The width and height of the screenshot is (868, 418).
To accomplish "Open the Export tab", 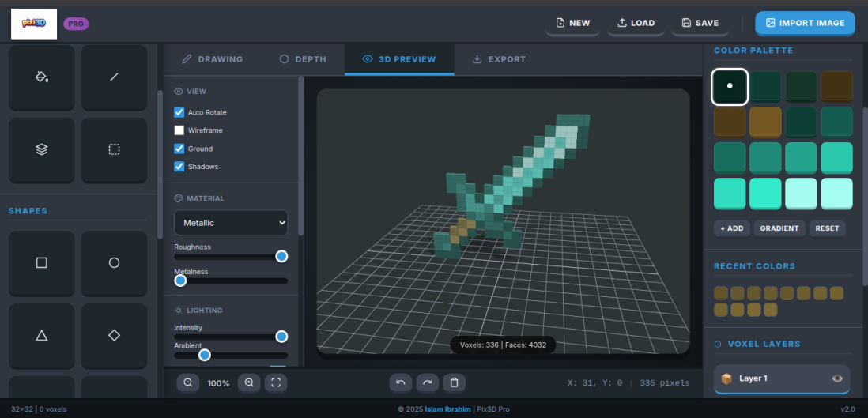I will (499, 59).
